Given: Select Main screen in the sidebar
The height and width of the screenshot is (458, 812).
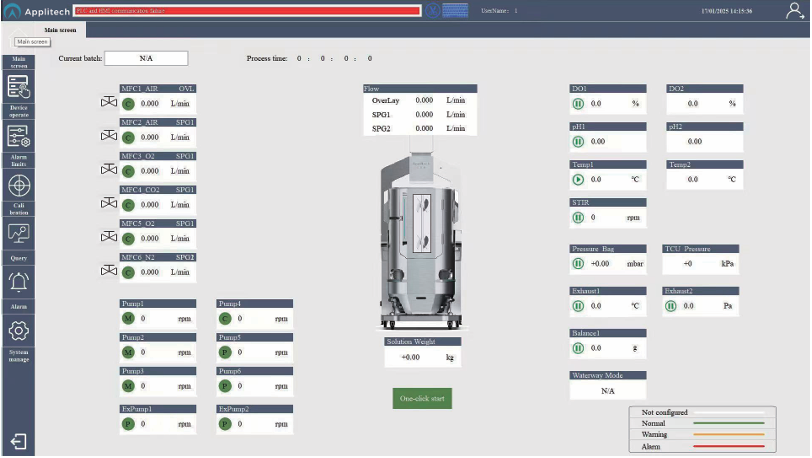Looking at the screenshot, I should [19, 62].
